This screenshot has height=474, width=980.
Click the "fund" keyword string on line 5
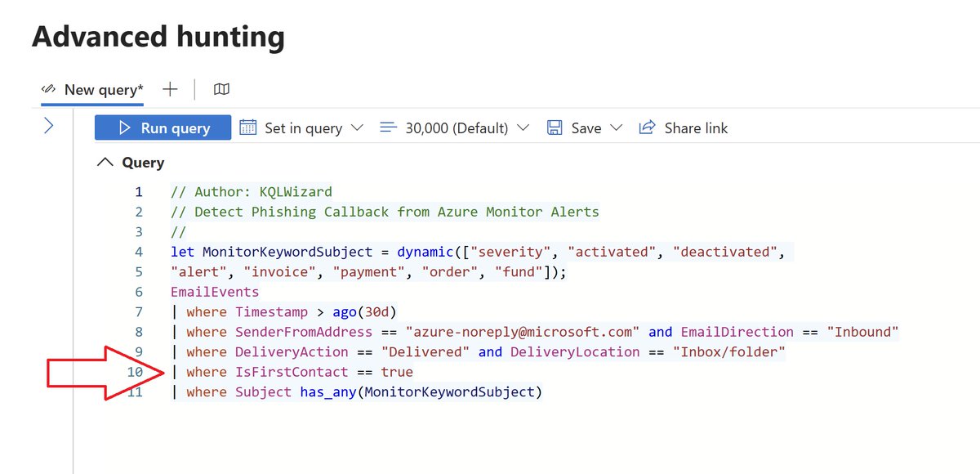(519, 272)
